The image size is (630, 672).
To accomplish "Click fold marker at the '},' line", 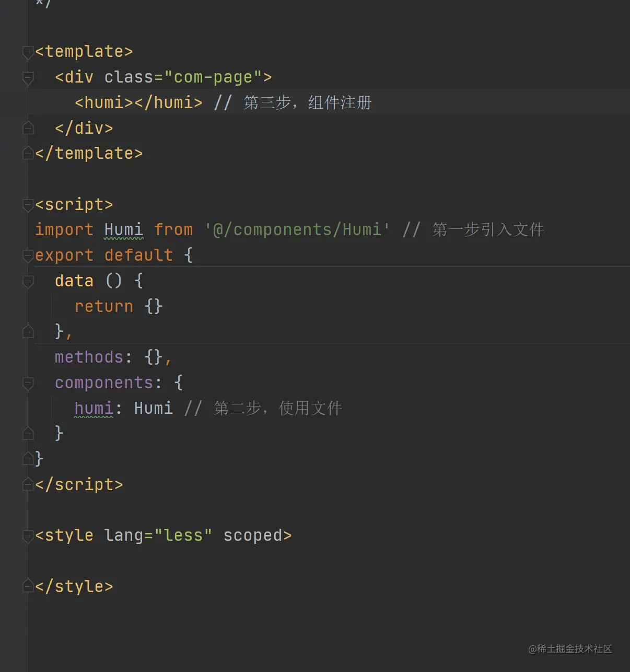I will pos(28,332).
